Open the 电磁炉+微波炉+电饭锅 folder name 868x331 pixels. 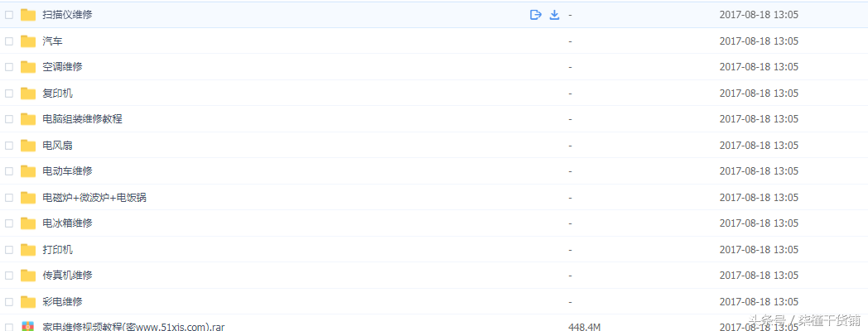point(94,198)
